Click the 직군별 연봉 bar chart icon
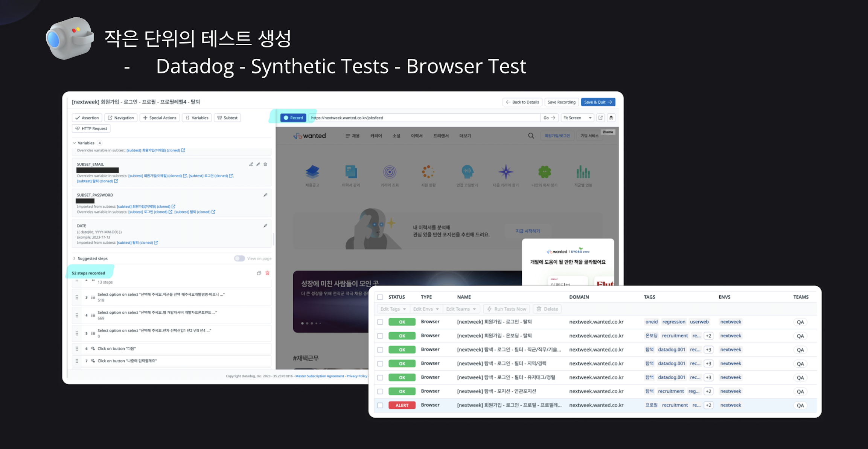The height and width of the screenshot is (449, 868). click(x=583, y=172)
